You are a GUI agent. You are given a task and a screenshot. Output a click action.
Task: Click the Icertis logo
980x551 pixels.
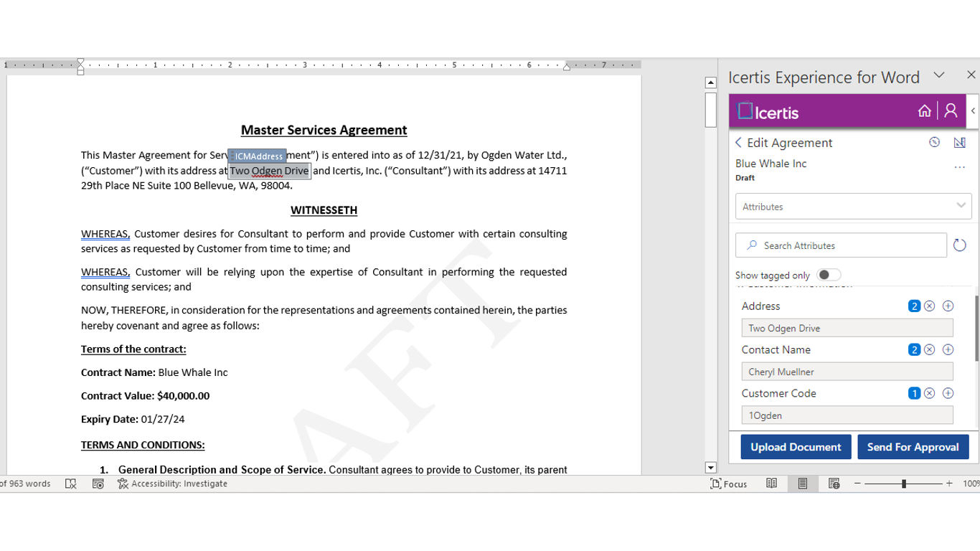[x=768, y=111]
